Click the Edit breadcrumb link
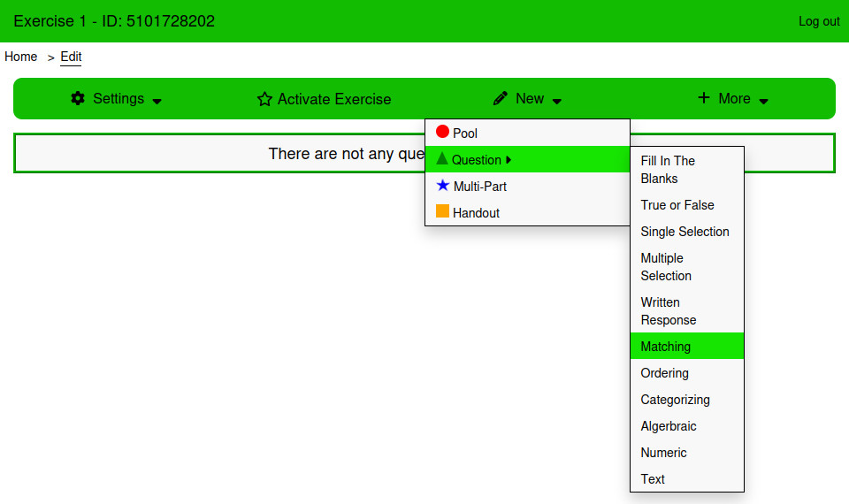This screenshot has width=849, height=504. pos(71,57)
